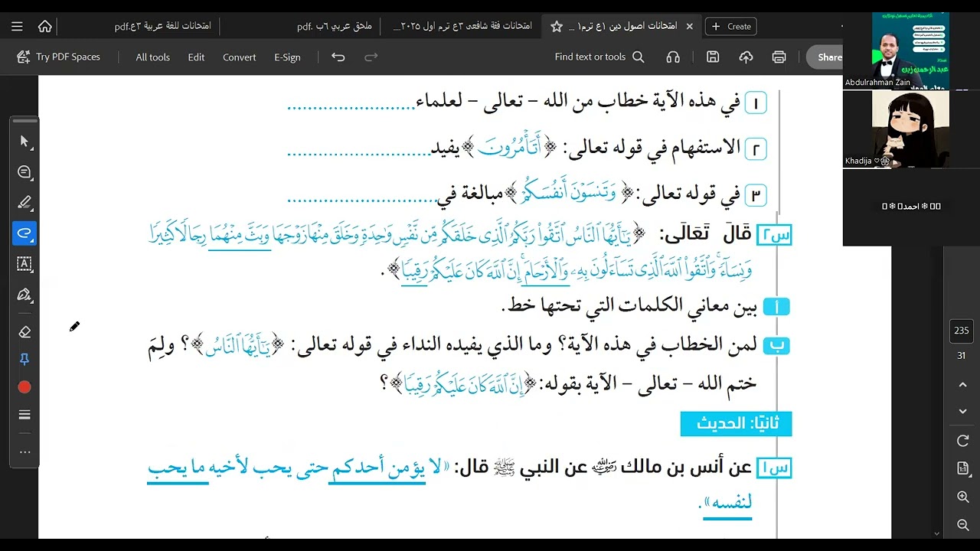This screenshot has width=980, height=551.
Task: Open the Convert menu item
Action: (240, 57)
